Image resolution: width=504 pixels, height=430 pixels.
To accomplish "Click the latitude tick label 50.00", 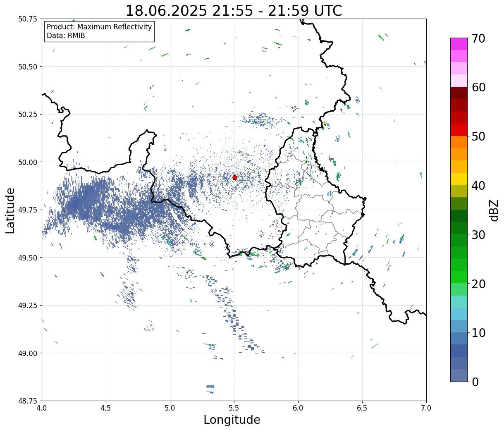I will click(28, 162).
